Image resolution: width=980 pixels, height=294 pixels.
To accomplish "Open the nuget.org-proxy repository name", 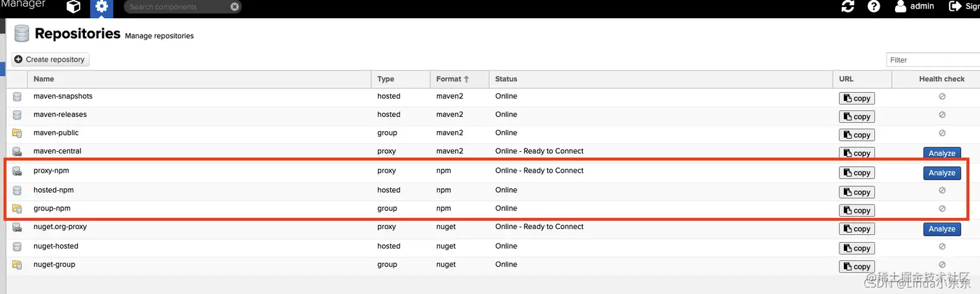I will pos(60,227).
